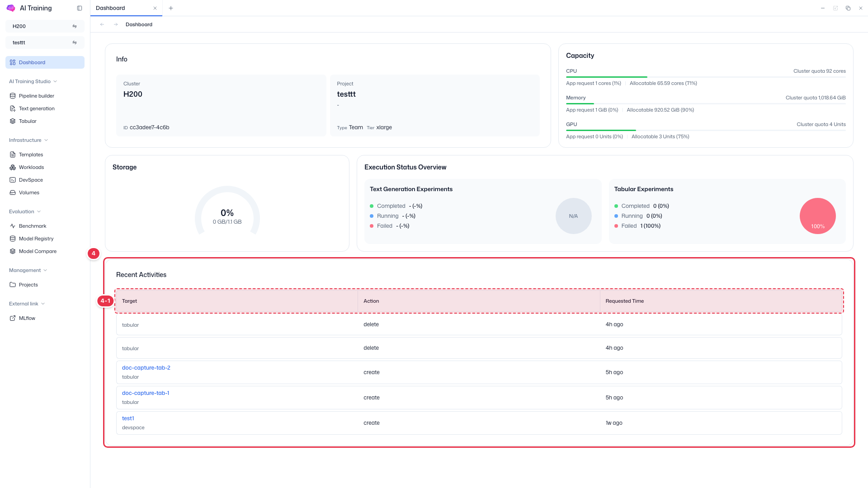Viewport: 868px width, 488px height.
Task: Click the Failed 1 (100%) tabular legend
Action: pyautogui.click(x=637, y=226)
